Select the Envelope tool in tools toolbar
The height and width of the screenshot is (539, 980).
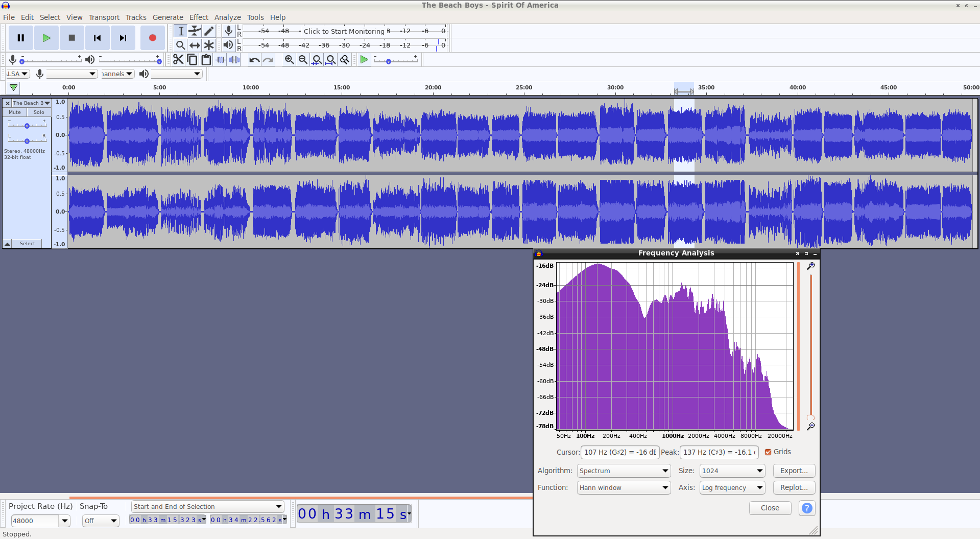tap(195, 31)
